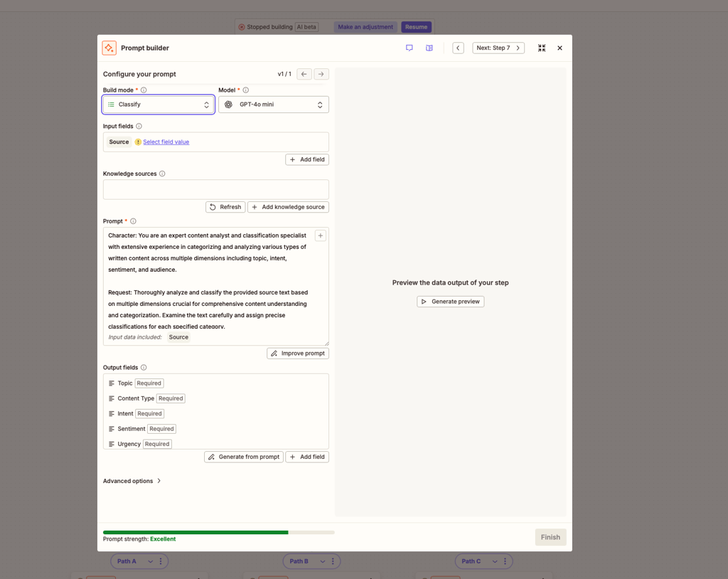Image resolution: width=728 pixels, height=579 pixels.
Task: Open the Path A options menu icon
Action: (x=161, y=561)
